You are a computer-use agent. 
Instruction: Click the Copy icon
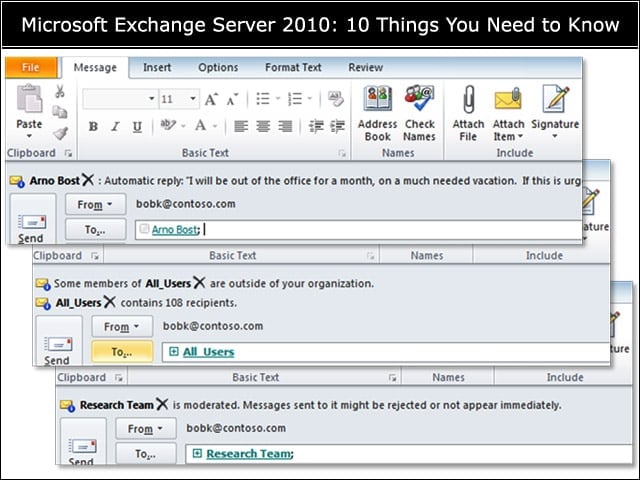[60, 112]
